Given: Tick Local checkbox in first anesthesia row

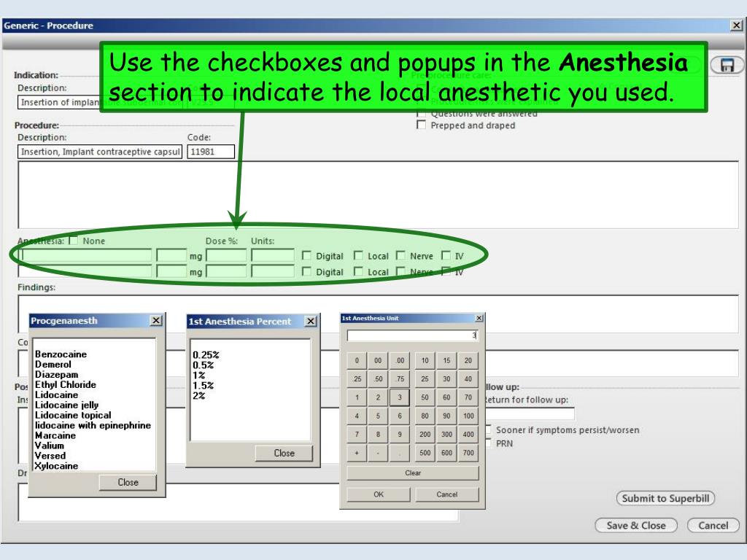Looking at the screenshot, I should click(358, 256).
